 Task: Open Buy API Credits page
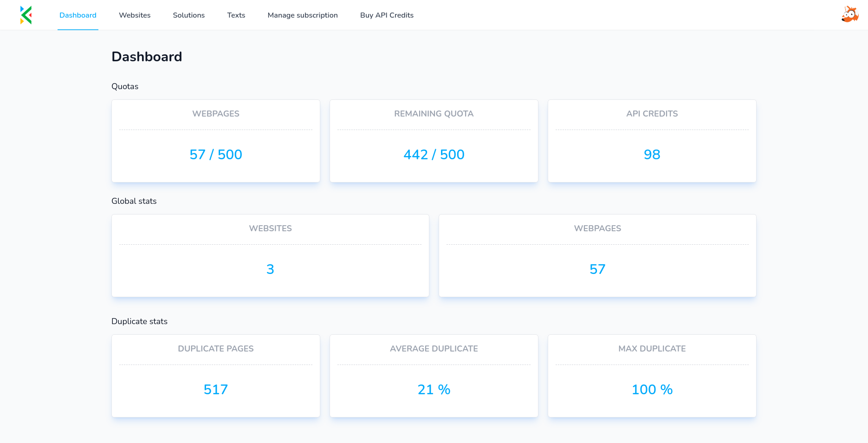(x=387, y=15)
